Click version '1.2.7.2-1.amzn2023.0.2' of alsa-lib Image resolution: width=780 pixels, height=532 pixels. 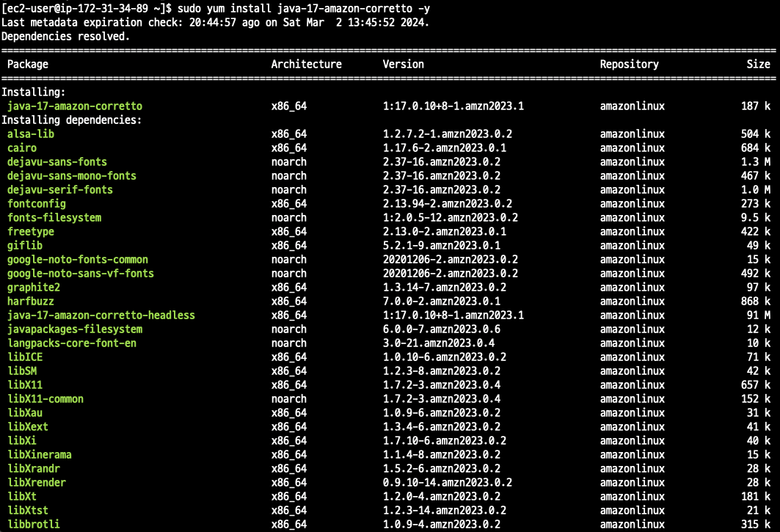[447, 134]
